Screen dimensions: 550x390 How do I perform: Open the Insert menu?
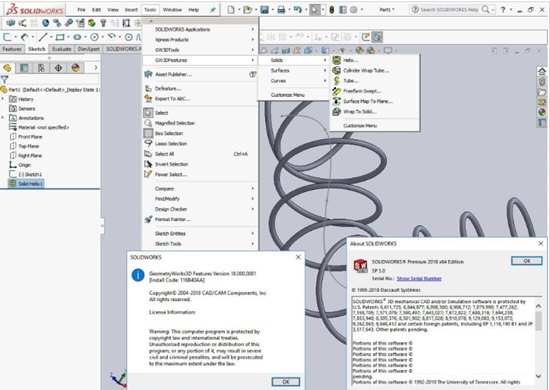click(x=131, y=10)
